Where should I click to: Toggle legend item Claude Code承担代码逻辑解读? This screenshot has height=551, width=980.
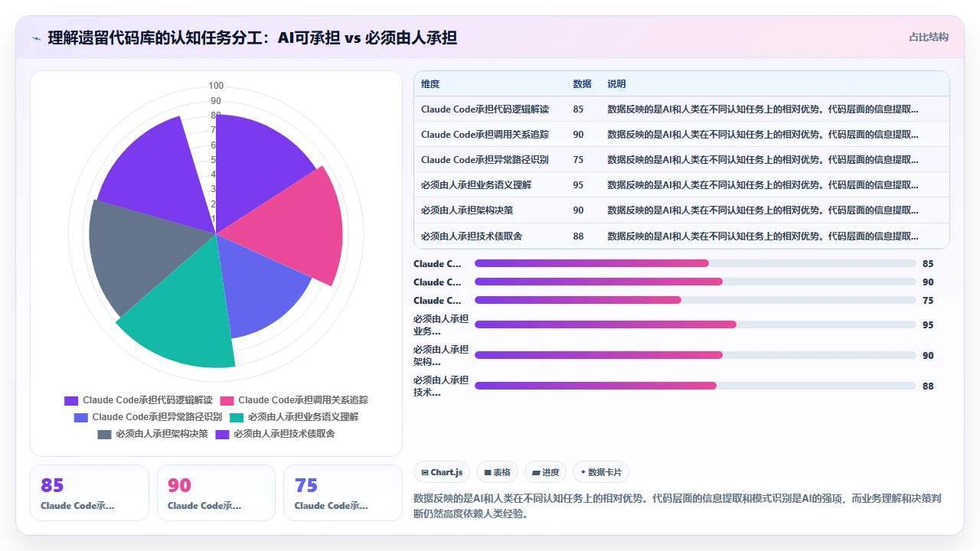click(138, 400)
